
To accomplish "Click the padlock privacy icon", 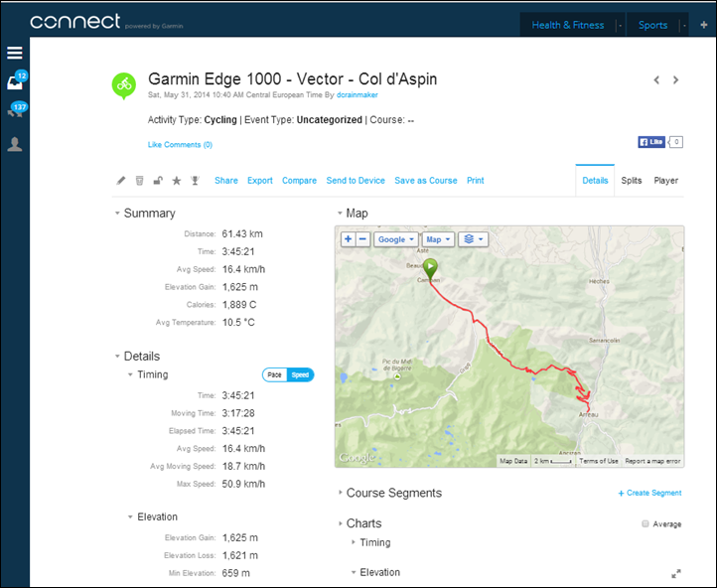I will 158,181.
